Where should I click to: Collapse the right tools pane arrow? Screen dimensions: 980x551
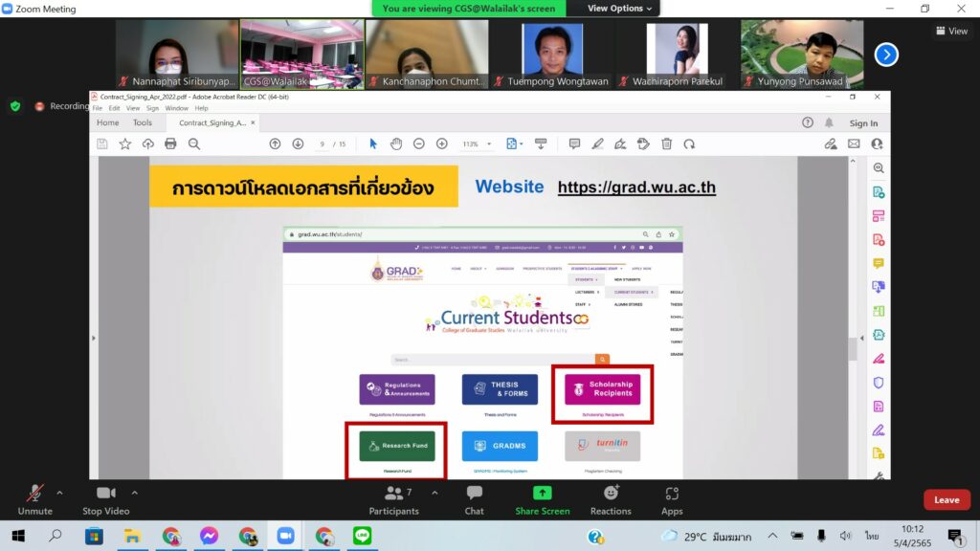pyautogui.click(x=862, y=338)
